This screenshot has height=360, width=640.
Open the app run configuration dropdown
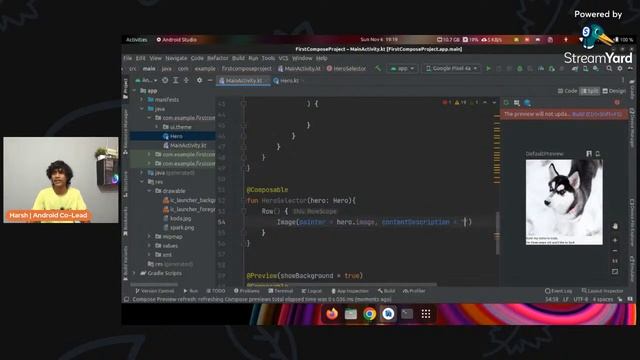(402, 69)
